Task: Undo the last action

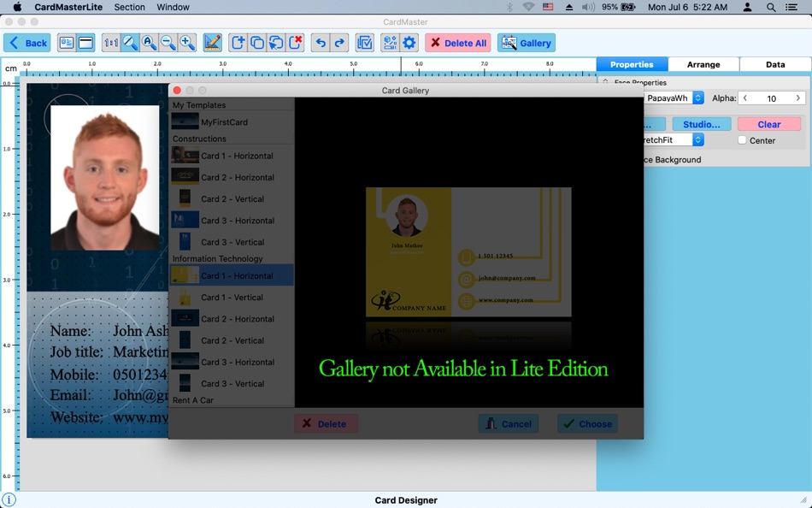Action: [x=321, y=43]
